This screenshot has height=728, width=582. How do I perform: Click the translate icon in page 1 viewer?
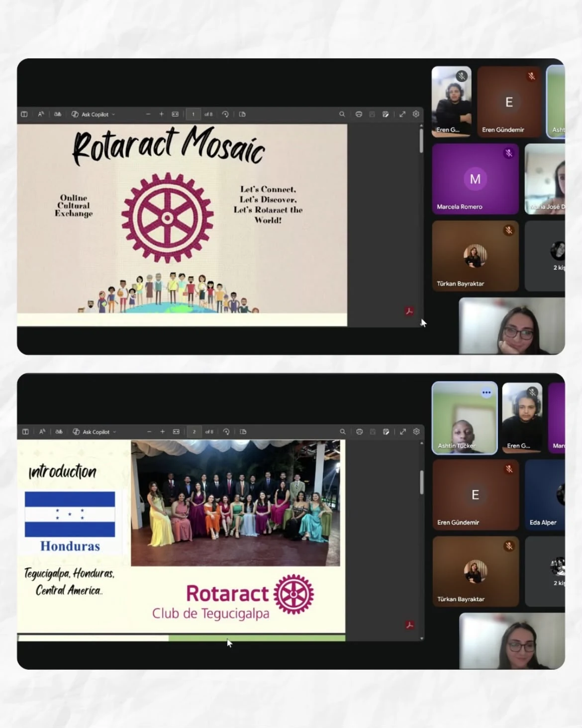pos(58,114)
